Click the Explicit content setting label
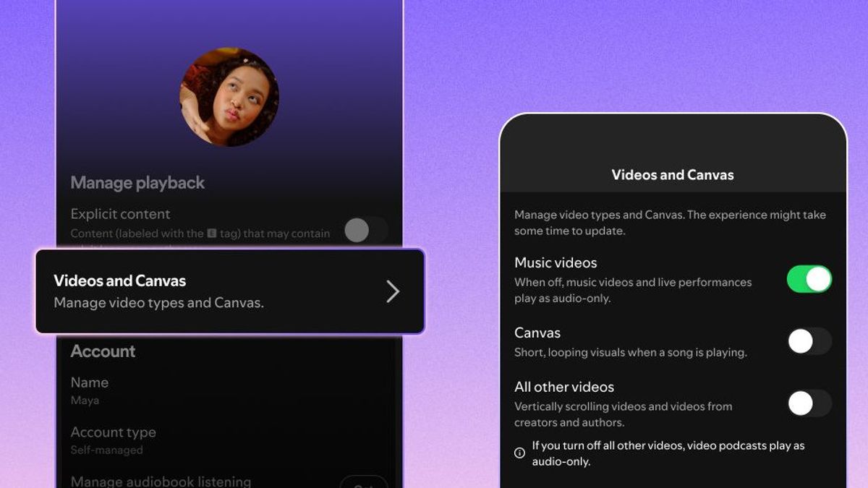Screen dimensions: 868x488 point(120,214)
